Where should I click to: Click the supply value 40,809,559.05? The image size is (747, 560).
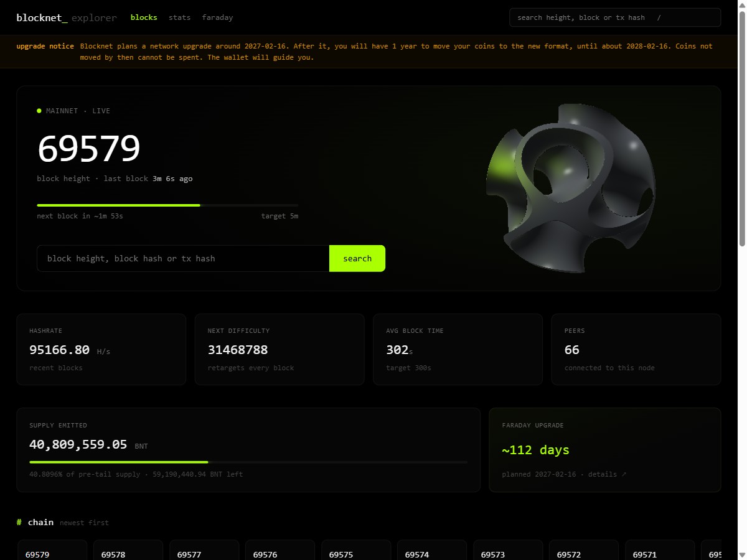[x=78, y=444]
